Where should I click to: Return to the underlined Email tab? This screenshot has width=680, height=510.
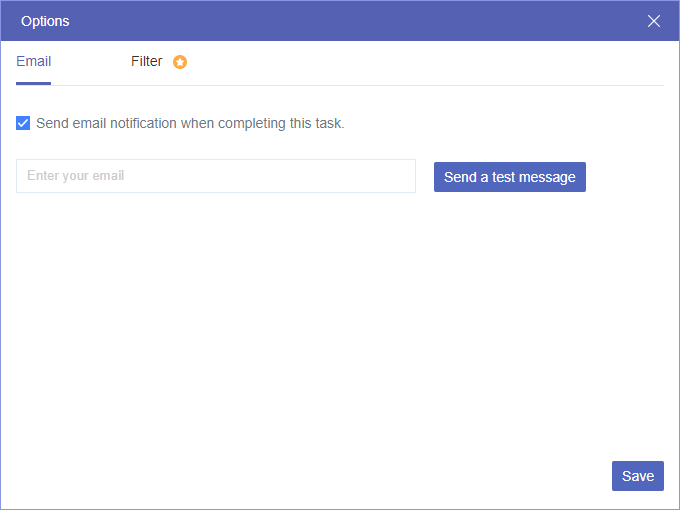pos(34,62)
